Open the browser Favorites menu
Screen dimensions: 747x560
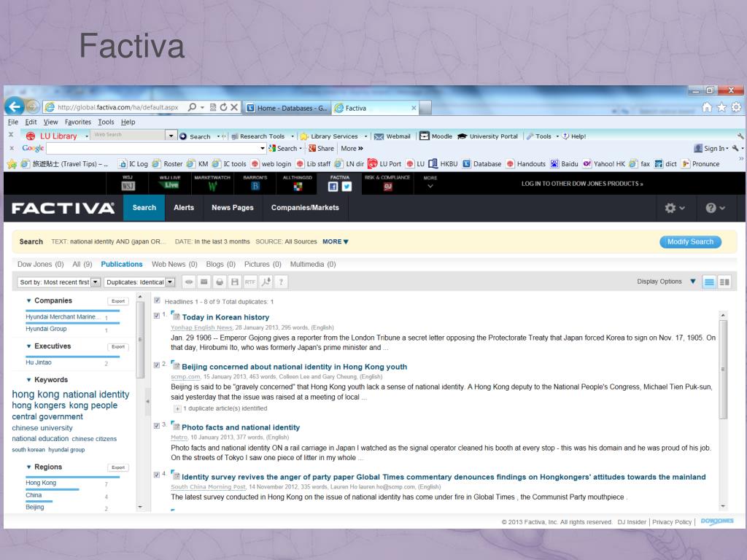click(x=77, y=122)
